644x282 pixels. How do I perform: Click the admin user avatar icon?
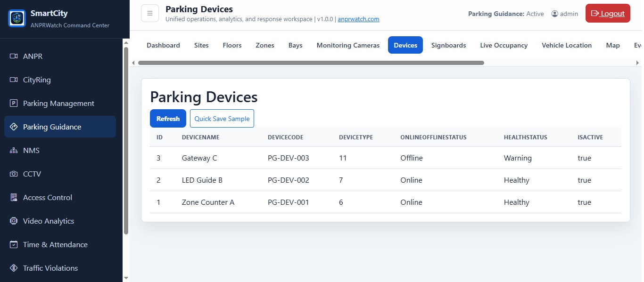click(x=555, y=14)
